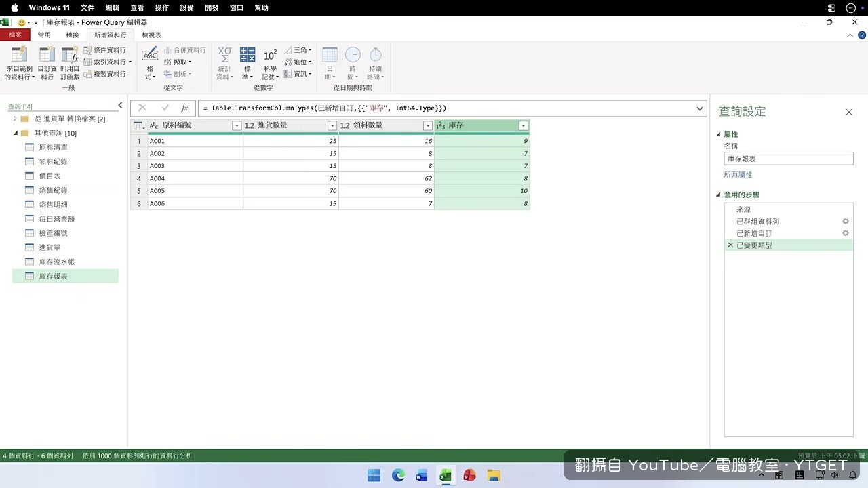Viewport: 868px width, 488px height.
Task: Open the 庫存 column filter dropdown
Action: click(x=524, y=125)
